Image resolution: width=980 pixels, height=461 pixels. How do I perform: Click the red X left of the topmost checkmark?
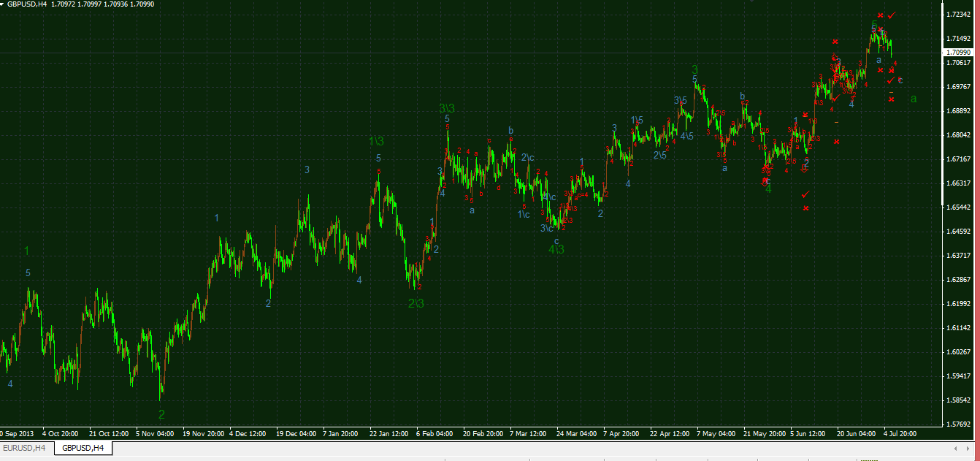(x=881, y=15)
